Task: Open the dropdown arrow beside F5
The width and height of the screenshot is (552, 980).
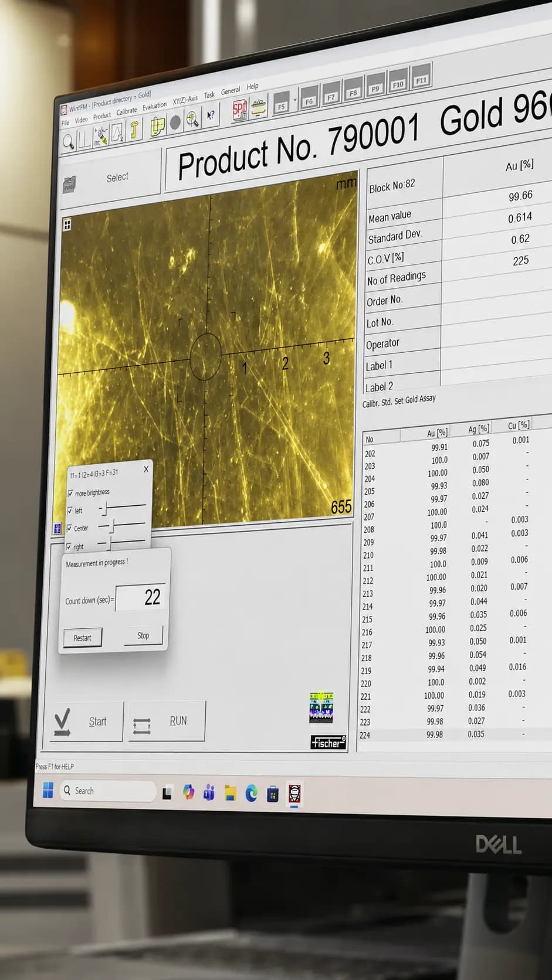Action: click(295, 100)
